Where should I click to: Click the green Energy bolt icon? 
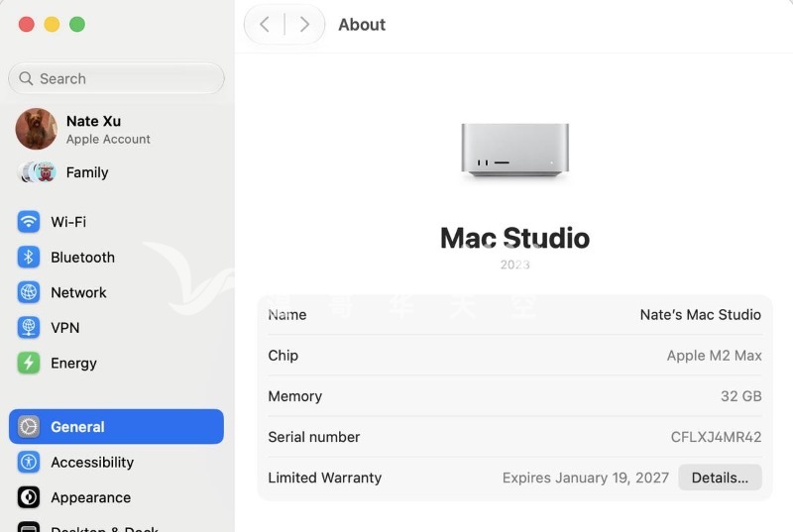[29, 363]
